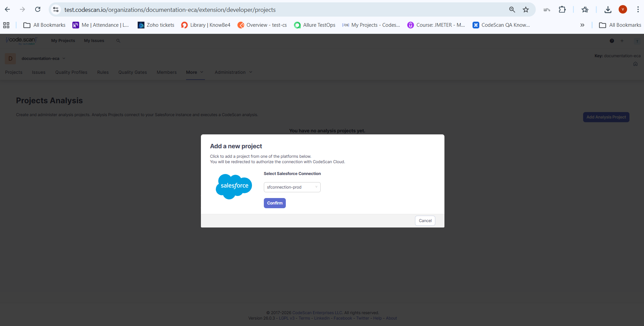
Task: Click the browser reload icon
Action: click(38, 9)
